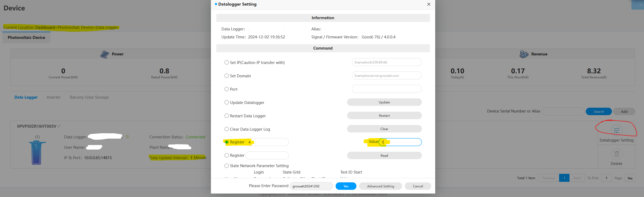Close the Datalogger Setting dialog
The width and height of the screenshot is (644, 197).
[x=429, y=4]
